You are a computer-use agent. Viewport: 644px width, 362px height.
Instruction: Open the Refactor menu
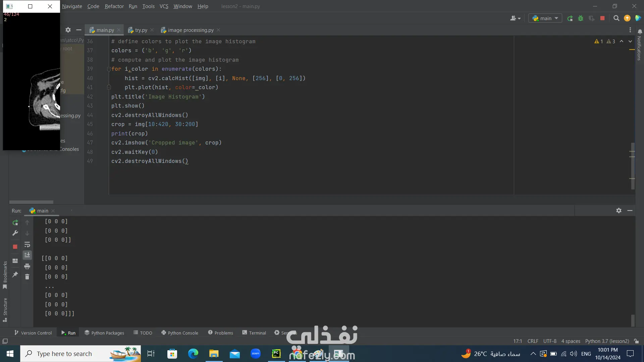[114, 6]
